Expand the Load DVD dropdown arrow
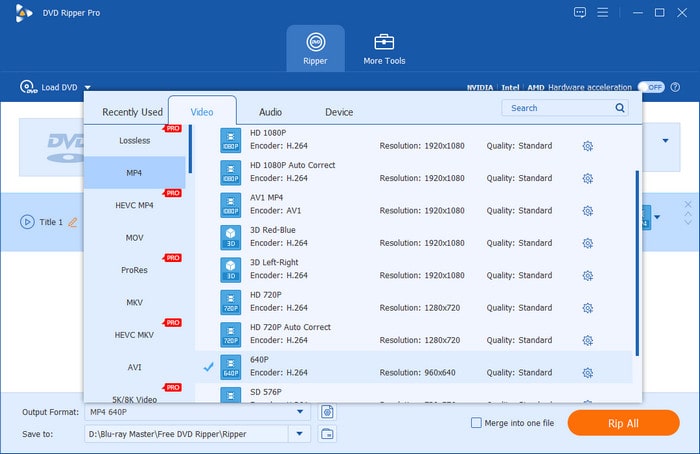The width and height of the screenshot is (700, 454). click(x=88, y=88)
